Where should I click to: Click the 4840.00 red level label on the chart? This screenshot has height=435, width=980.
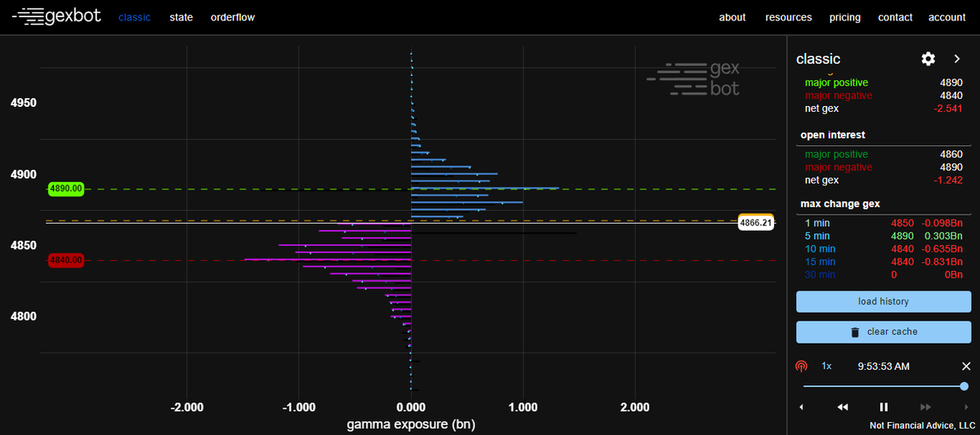pyautogui.click(x=66, y=260)
